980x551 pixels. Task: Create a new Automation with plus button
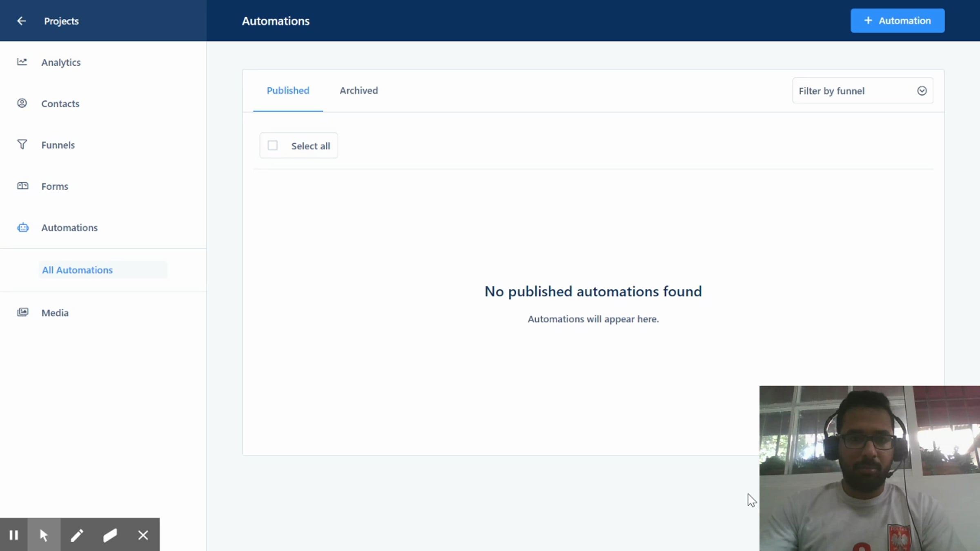pos(897,21)
